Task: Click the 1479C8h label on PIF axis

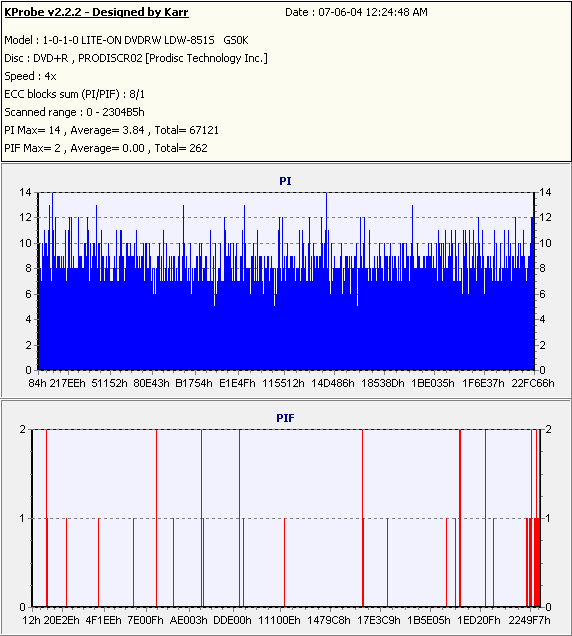Action: click(x=329, y=620)
